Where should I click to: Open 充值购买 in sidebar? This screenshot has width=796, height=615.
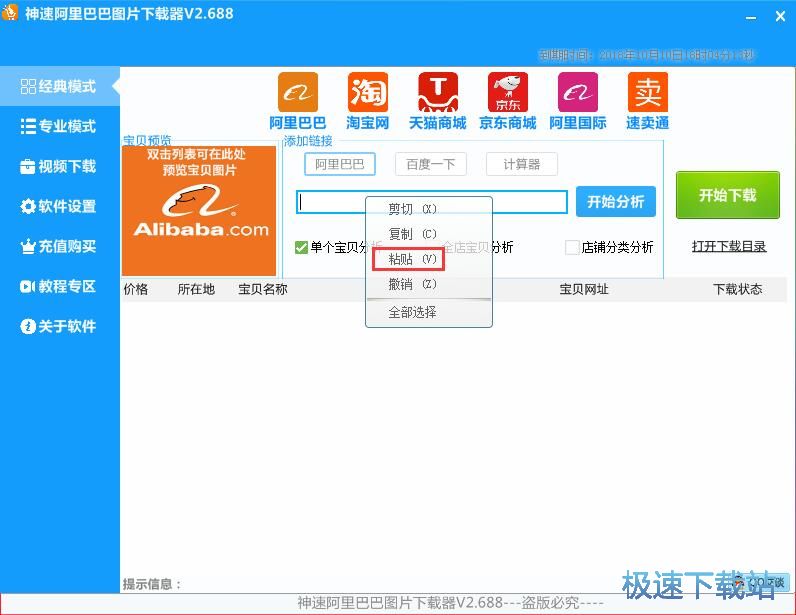click(x=58, y=246)
